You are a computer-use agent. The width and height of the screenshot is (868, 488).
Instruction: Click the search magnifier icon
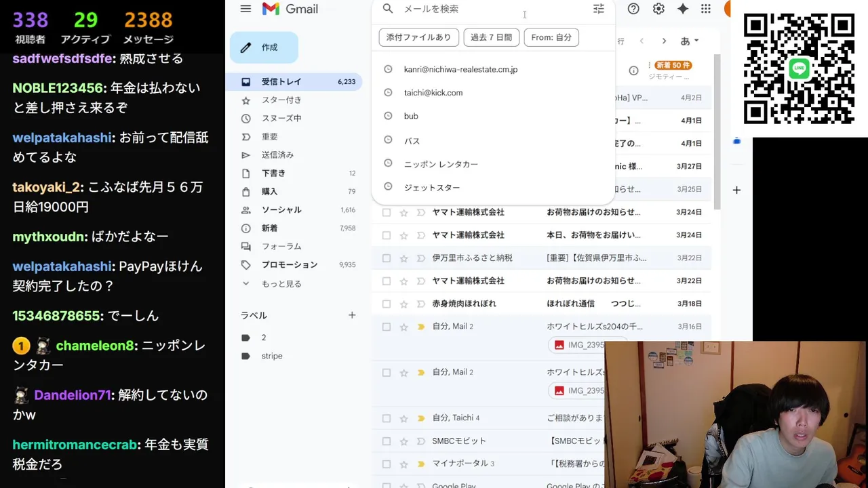point(388,9)
